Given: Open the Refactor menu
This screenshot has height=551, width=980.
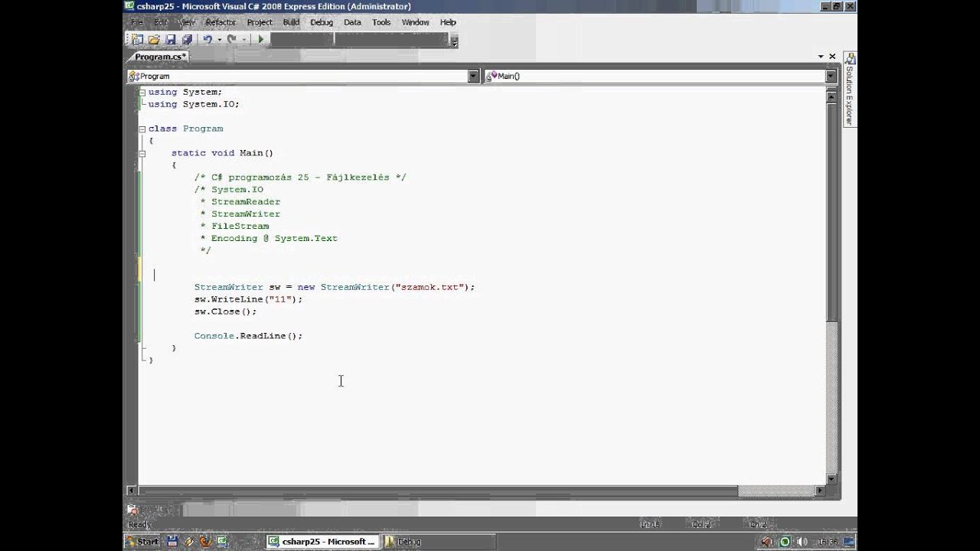Looking at the screenshot, I should [220, 22].
